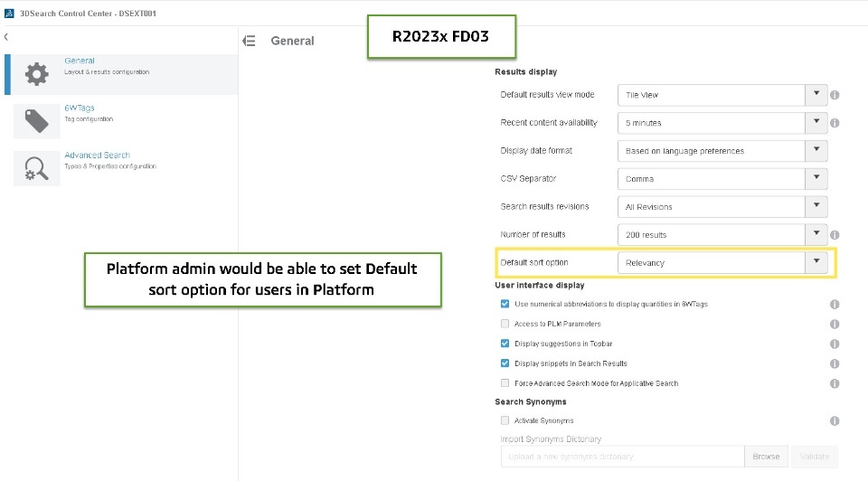Collapse the side panel with the menu icon
The height and width of the screenshot is (481, 868).
[250, 41]
